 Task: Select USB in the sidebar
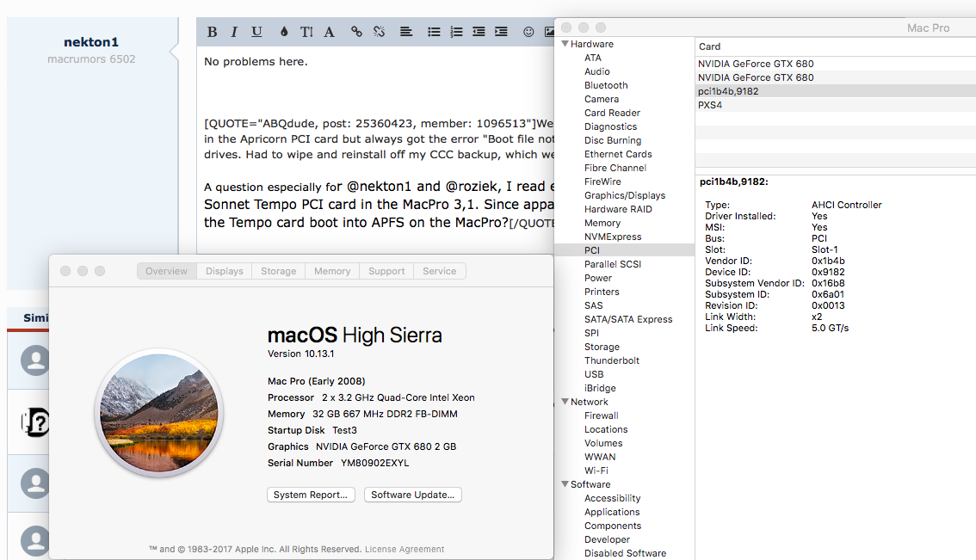(x=594, y=374)
